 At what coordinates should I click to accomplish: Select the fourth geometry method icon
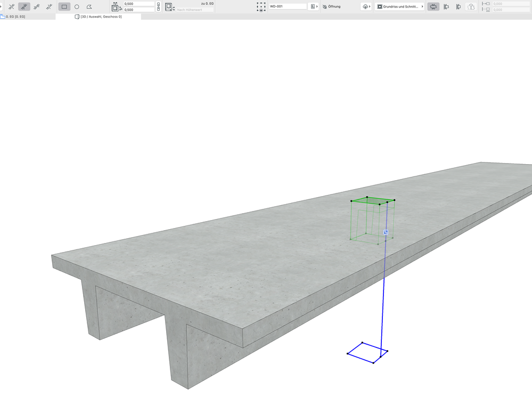pos(49,6)
